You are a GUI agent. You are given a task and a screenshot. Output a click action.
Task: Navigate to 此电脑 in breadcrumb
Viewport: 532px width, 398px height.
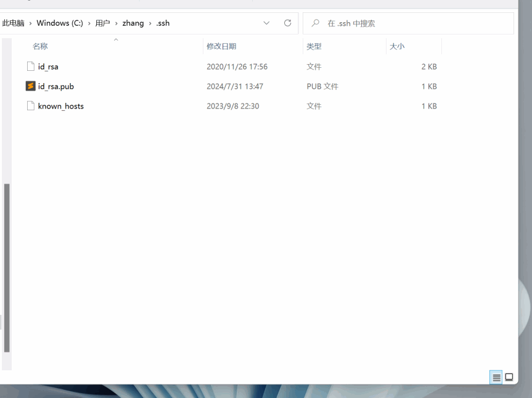[13, 23]
